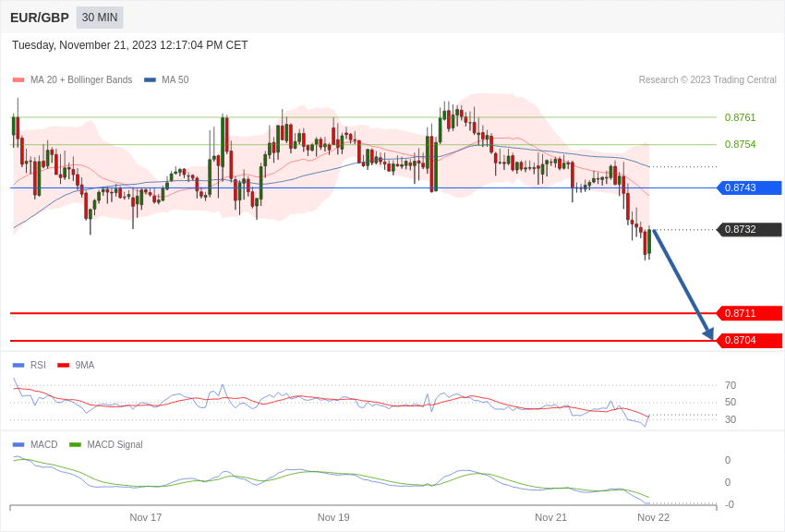Click the red 0.8711 support price tag
The image size is (785, 532).
pos(750,313)
